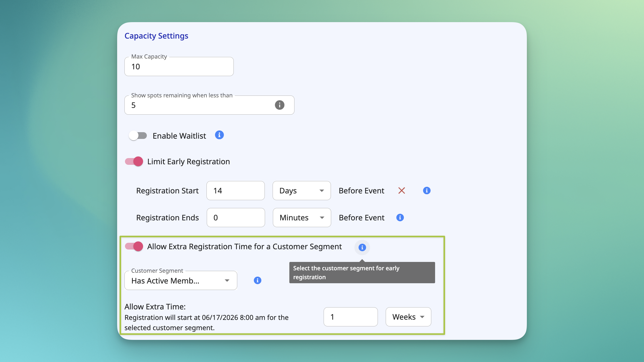Open the Minutes unit dropdown
This screenshot has width=644, height=362.
pos(302,217)
